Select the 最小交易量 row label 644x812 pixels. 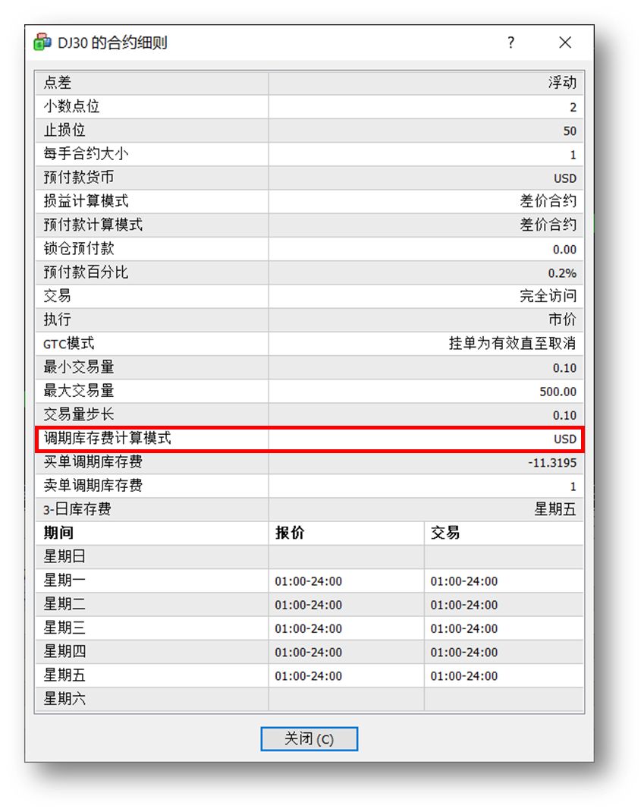[79, 367]
